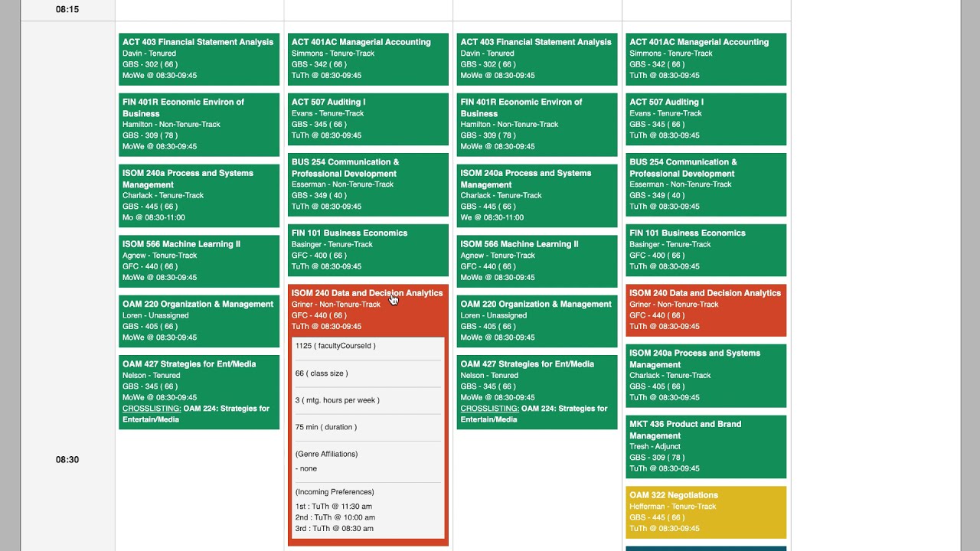Viewport: 980px width, 551px height.
Task: Click 'Tresh - Adjunct' in the MKT 436 card
Action: tap(655, 446)
